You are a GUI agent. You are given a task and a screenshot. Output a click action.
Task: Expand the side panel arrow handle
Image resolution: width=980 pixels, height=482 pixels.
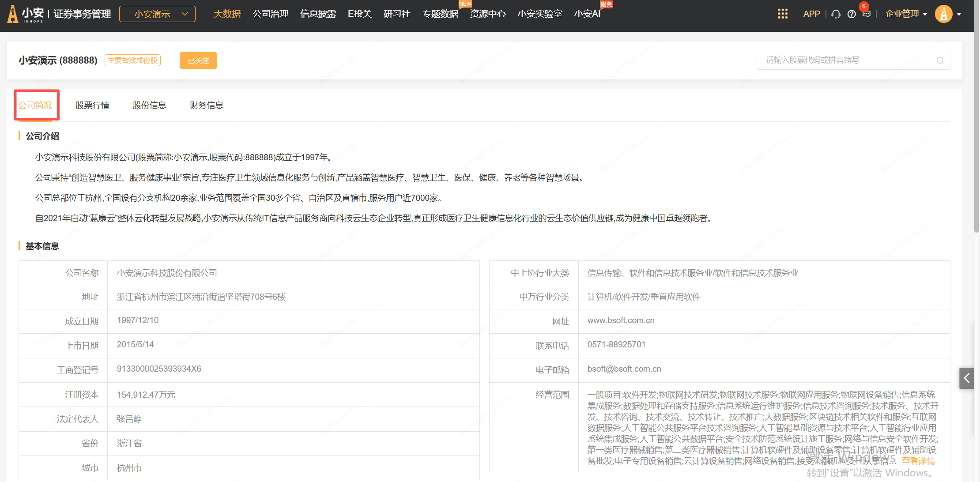tap(967, 378)
